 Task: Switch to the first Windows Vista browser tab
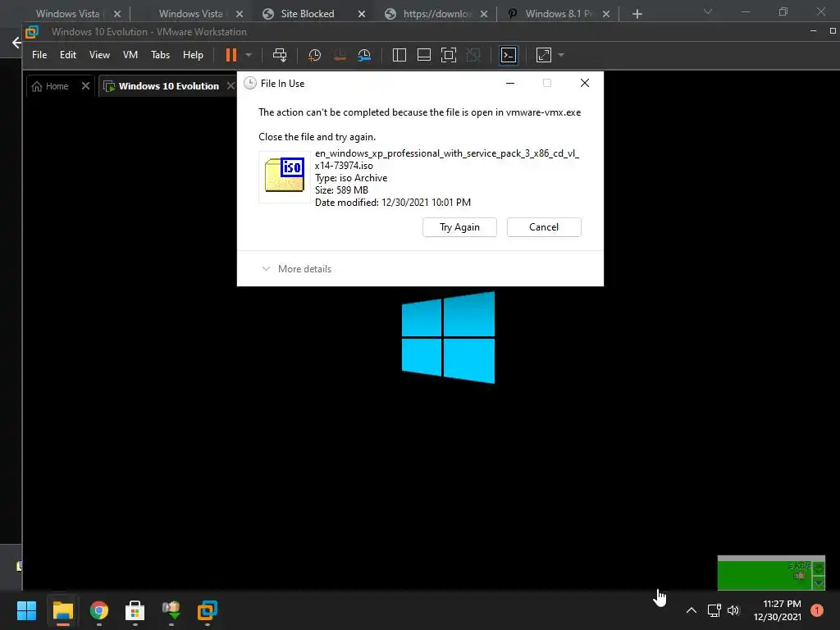[67, 14]
